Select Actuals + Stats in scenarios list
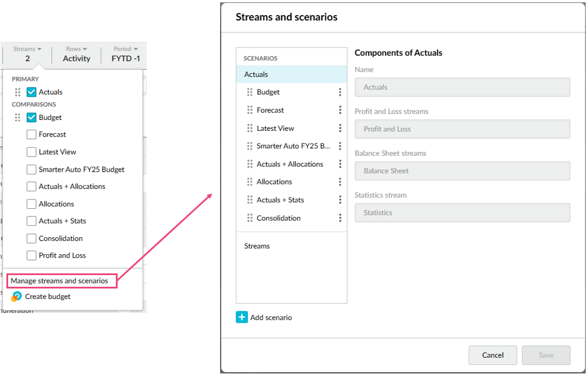This screenshot has height=374, width=588. [x=280, y=200]
